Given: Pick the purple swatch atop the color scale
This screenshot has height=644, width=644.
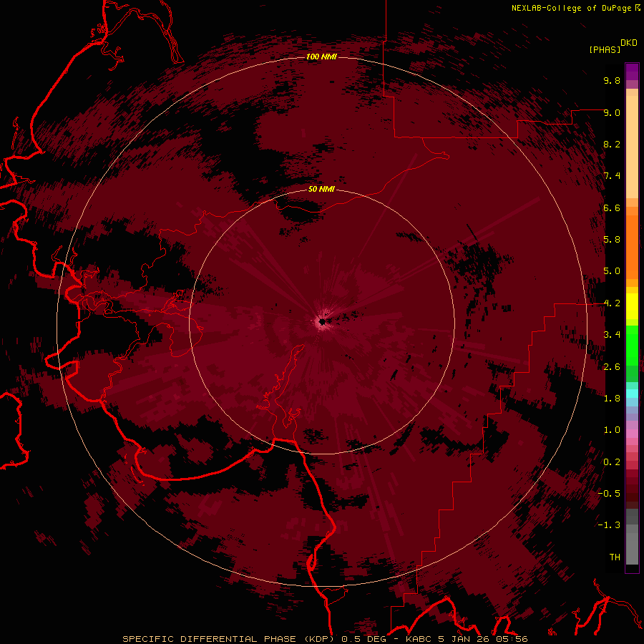Looking at the screenshot, I should [x=632, y=72].
